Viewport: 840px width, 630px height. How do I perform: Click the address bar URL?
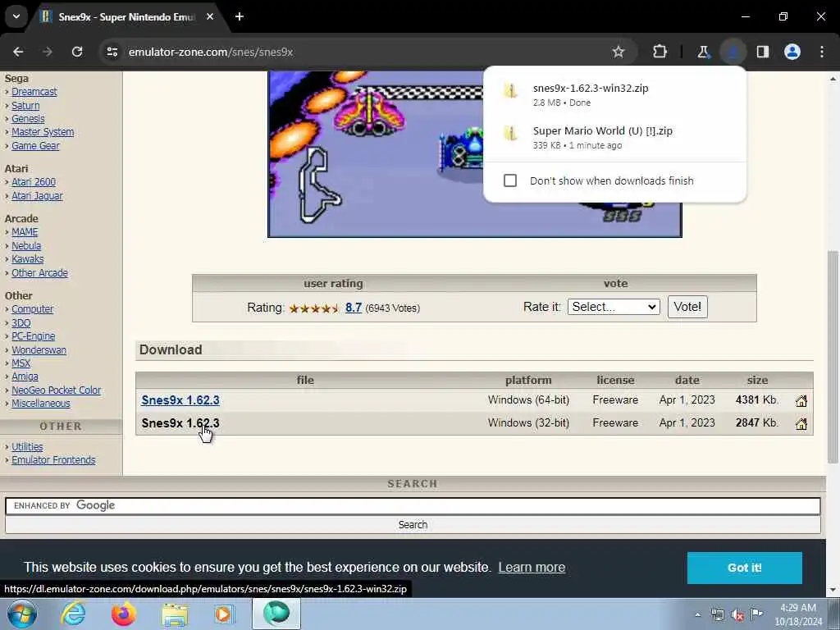coord(211,52)
